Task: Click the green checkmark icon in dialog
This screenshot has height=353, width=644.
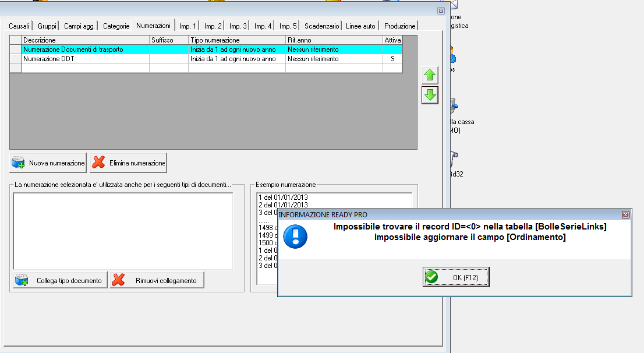Action: [431, 277]
